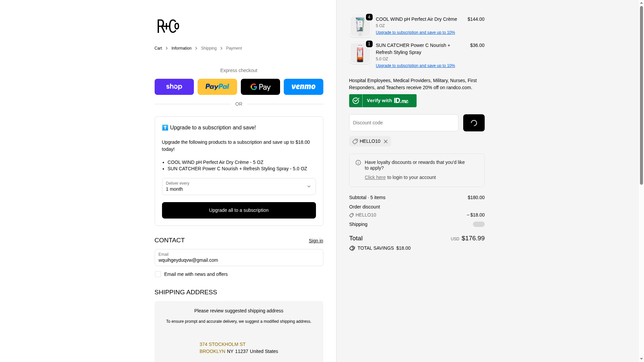The image size is (644, 362).
Task: Click the discount apply spinner button
Action: point(474,123)
